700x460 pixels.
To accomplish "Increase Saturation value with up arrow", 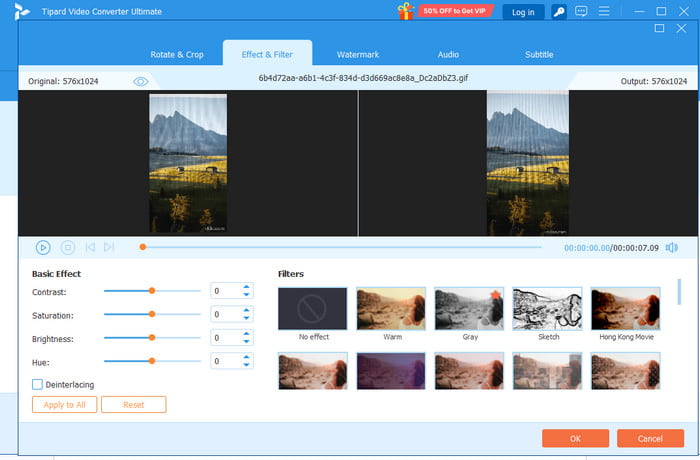I will point(246,310).
